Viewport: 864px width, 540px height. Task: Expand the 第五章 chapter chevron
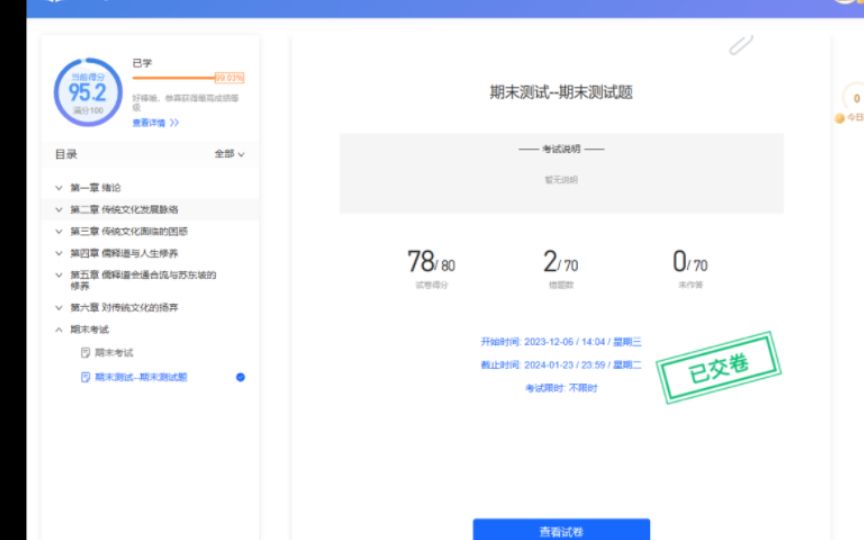[x=59, y=275]
